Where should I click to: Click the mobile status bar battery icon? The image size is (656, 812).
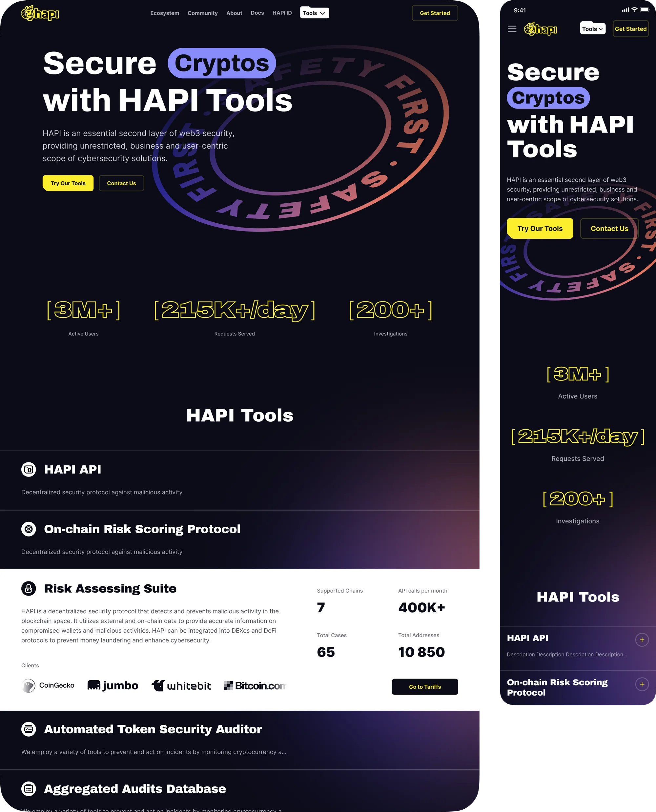(x=644, y=10)
